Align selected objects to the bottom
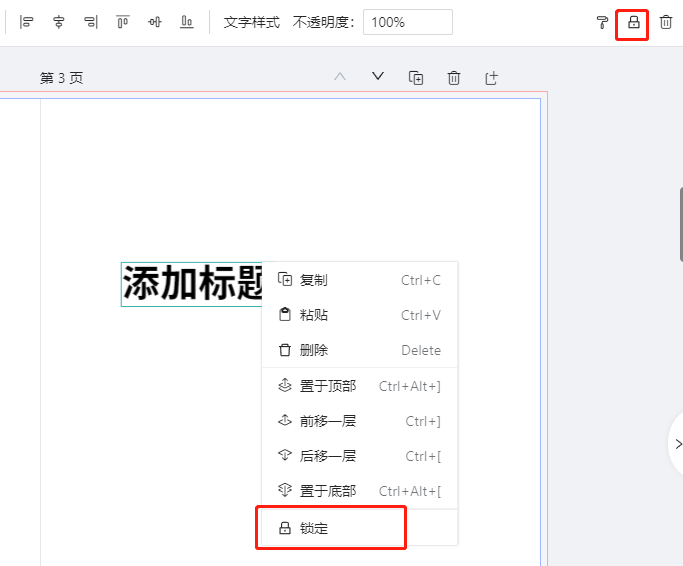The image size is (683, 566). pyautogui.click(x=186, y=22)
